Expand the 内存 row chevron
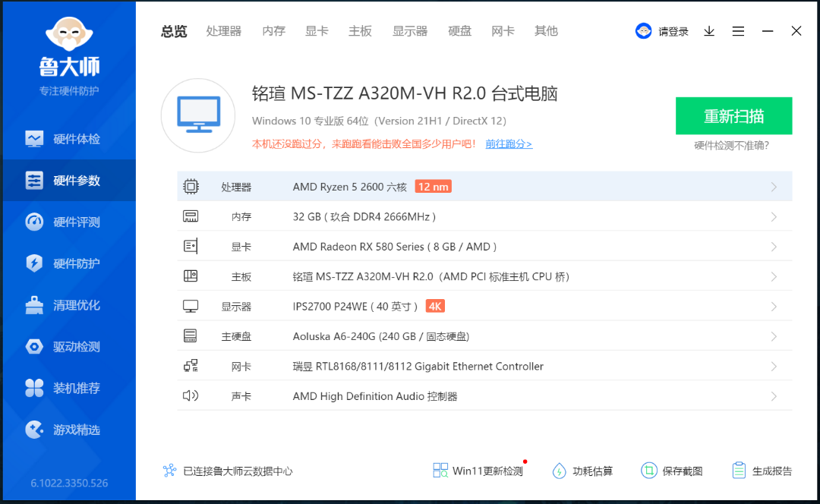Image resolution: width=820 pixels, height=504 pixels. point(774,217)
